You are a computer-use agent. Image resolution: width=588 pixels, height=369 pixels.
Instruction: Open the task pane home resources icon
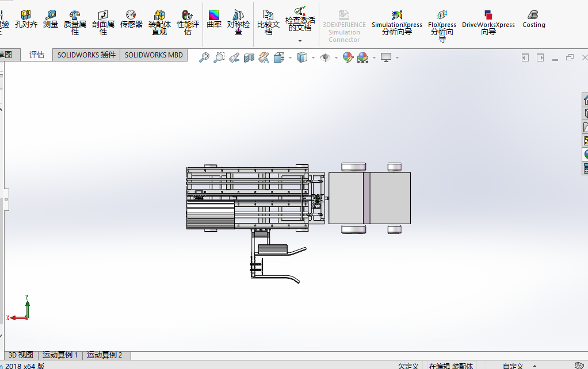tap(585, 99)
